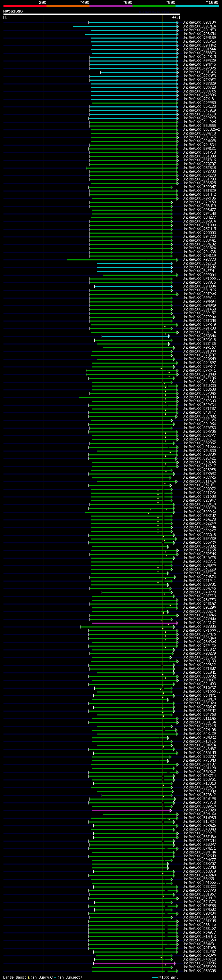Click the UniRef100_A6BGP7 label
The image size is (222, 980).
coord(199,844)
